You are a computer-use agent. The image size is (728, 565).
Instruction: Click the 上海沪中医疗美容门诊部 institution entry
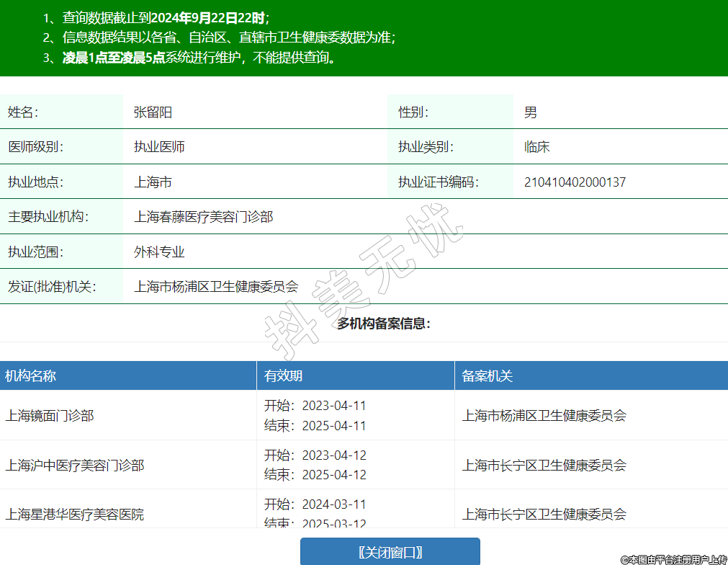tap(75, 466)
